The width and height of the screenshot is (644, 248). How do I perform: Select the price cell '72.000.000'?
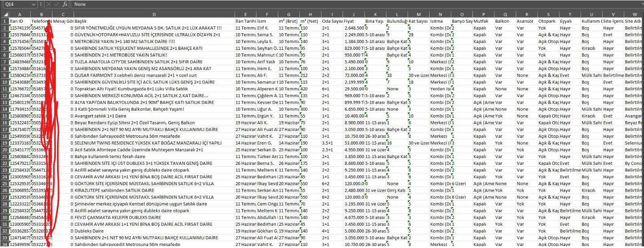(x=354, y=75)
